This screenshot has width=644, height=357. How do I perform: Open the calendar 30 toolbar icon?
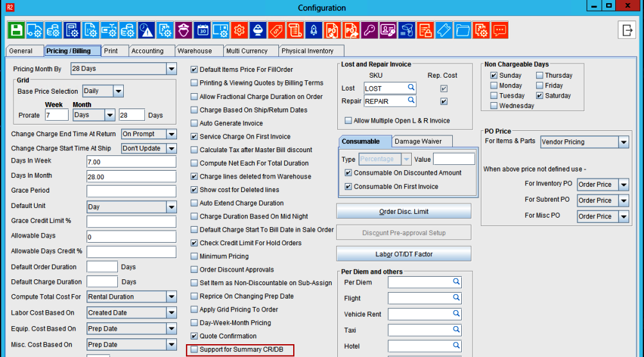click(x=202, y=30)
